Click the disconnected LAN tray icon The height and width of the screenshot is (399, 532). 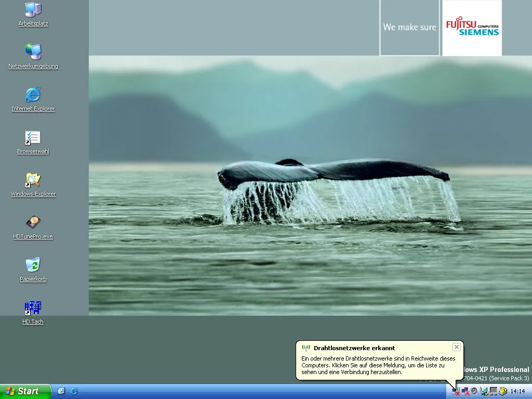[x=465, y=391]
